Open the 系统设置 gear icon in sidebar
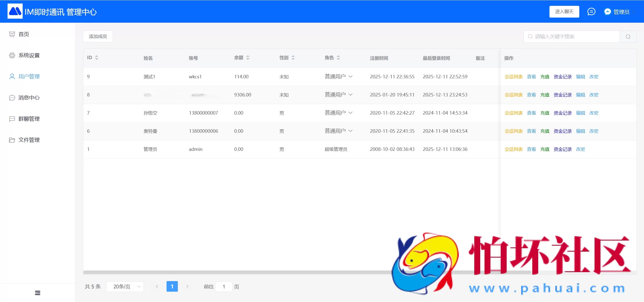 click(x=12, y=55)
